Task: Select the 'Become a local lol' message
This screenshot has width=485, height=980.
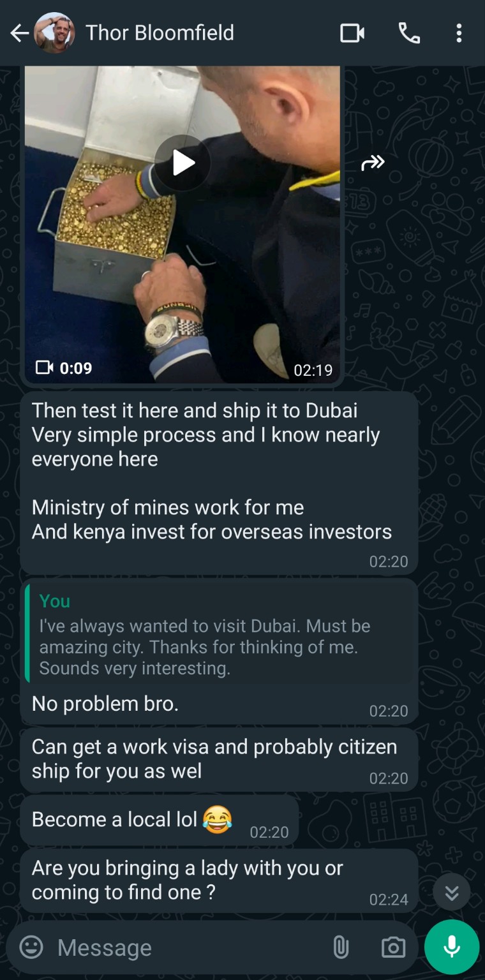Action: [x=160, y=820]
